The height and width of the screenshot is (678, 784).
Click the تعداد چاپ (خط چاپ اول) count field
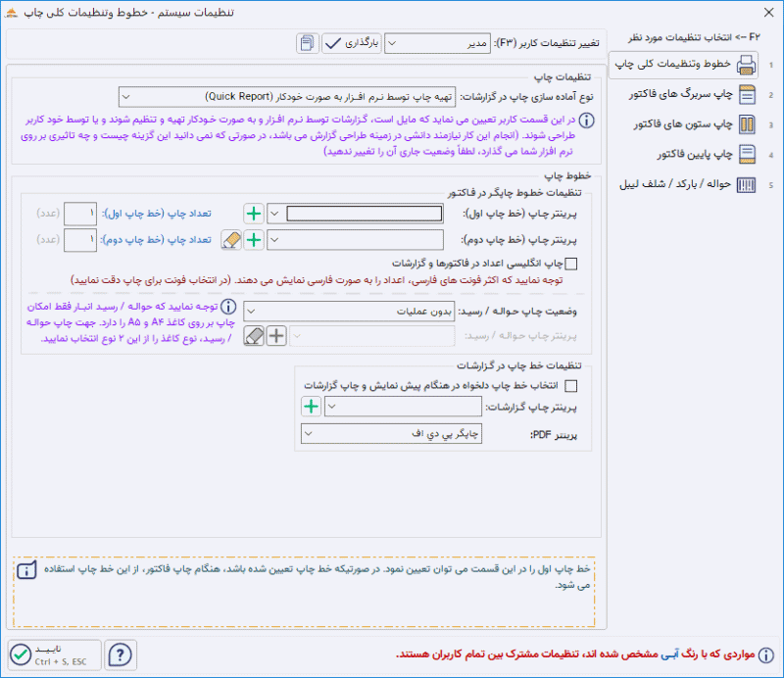click(x=80, y=214)
